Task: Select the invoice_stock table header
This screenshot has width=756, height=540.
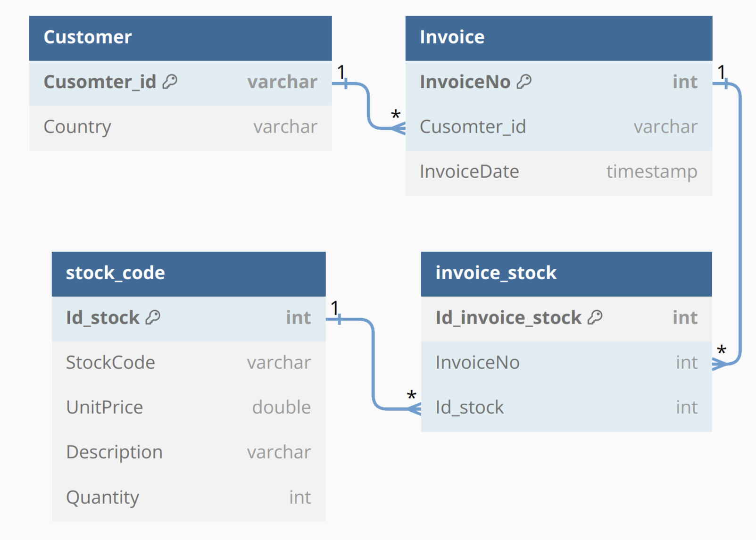Action: (x=566, y=274)
